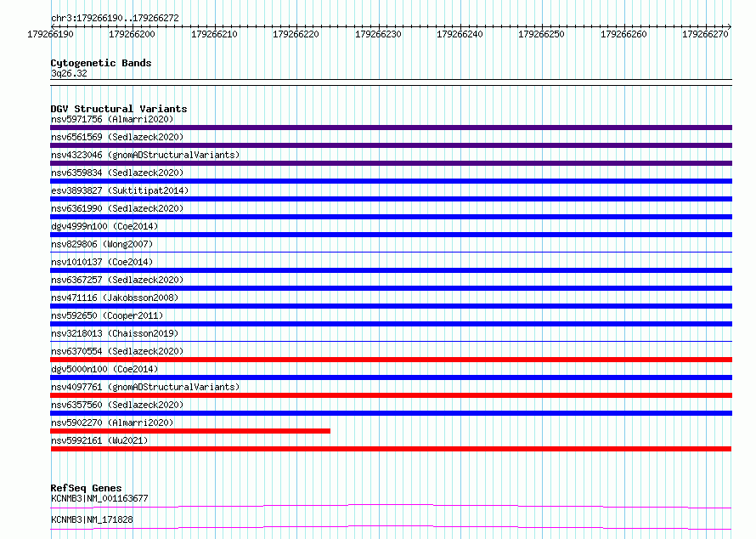Click the thin blue line under nsv3218013
756x539 pixels.
coord(391,341)
